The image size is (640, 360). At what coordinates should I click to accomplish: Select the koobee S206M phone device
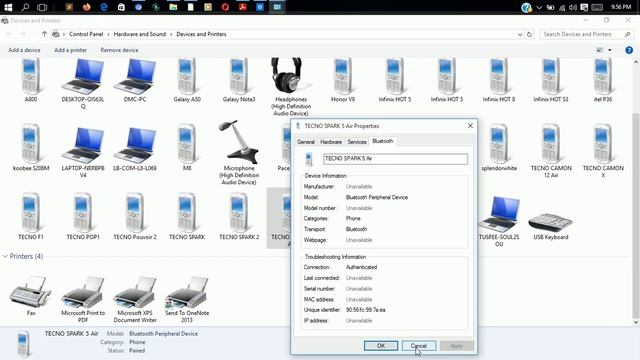[x=31, y=147]
